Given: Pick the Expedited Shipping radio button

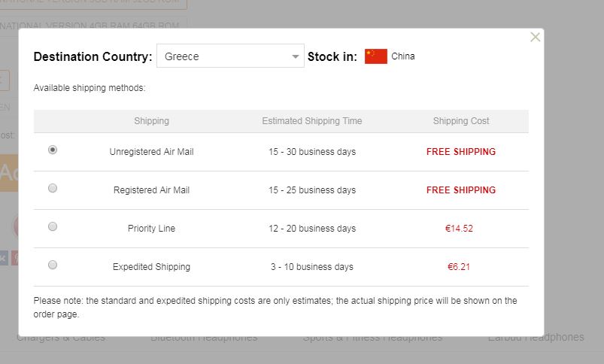Looking at the screenshot, I should point(53,265).
